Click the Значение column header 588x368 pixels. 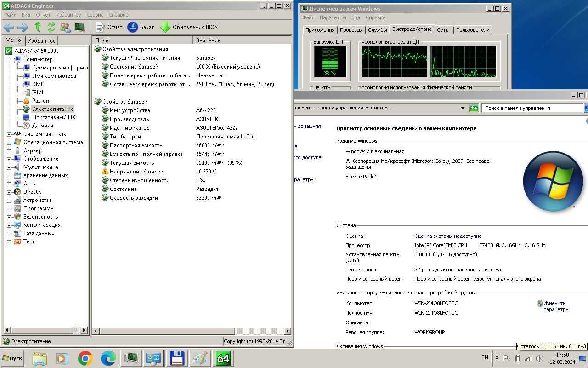(x=242, y=40)
